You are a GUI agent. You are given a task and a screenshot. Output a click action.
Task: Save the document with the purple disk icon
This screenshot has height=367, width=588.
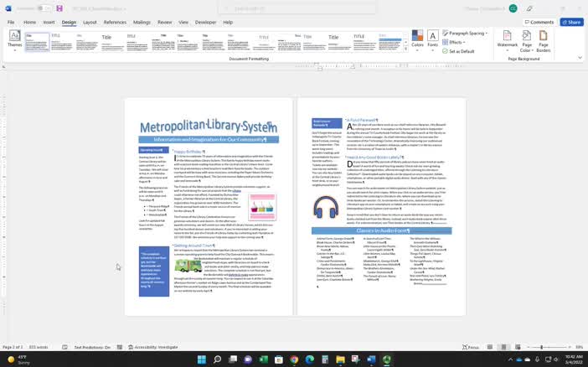tap(59, 8)
